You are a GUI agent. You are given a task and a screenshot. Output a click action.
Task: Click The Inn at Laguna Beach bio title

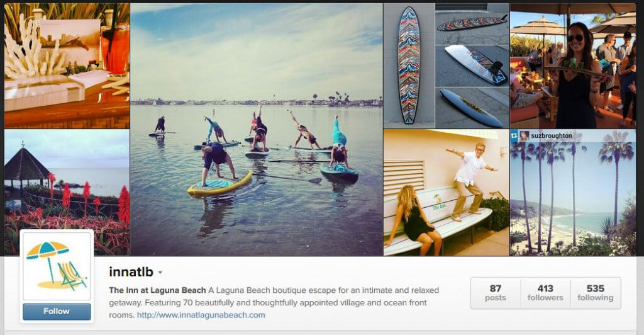(x=157, y=290)
